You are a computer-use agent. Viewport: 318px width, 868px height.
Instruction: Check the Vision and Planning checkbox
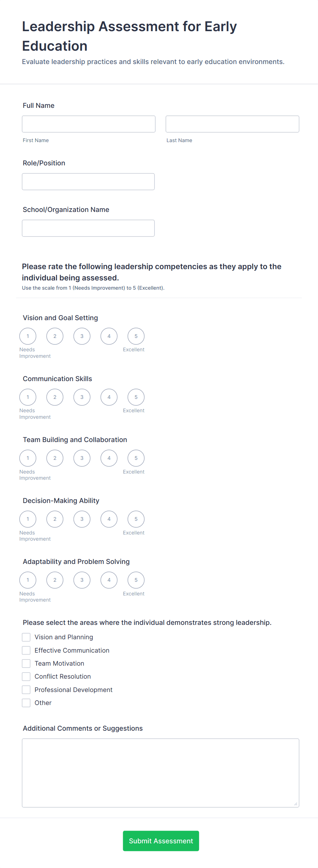tap(26, 637)
